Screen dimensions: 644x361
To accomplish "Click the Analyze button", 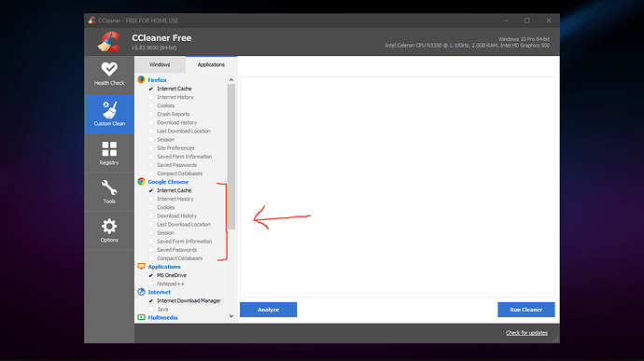I will 268,310.
